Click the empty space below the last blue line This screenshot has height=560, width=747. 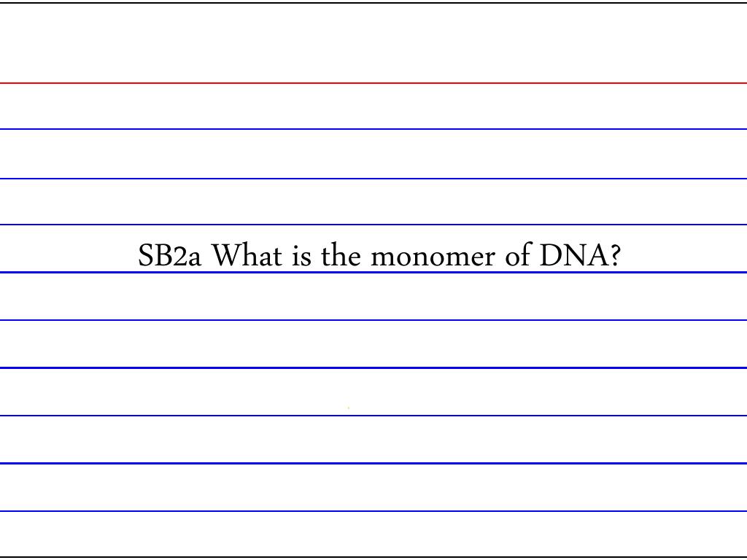[373, 534]
